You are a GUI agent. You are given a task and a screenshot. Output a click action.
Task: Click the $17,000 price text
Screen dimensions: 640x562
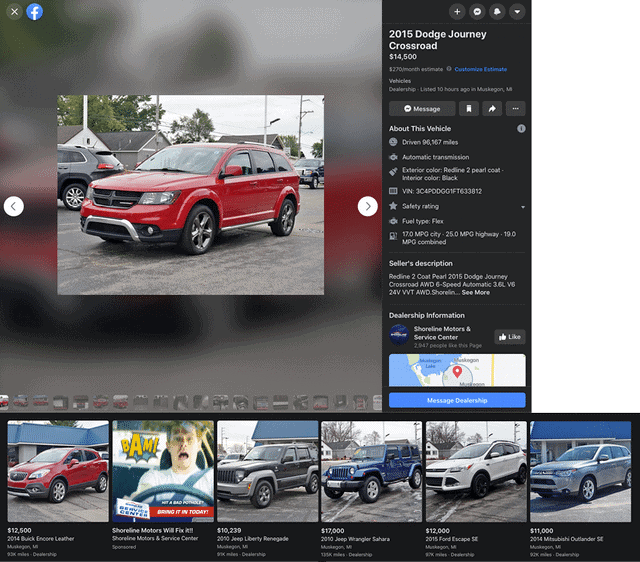click(333, 531)
